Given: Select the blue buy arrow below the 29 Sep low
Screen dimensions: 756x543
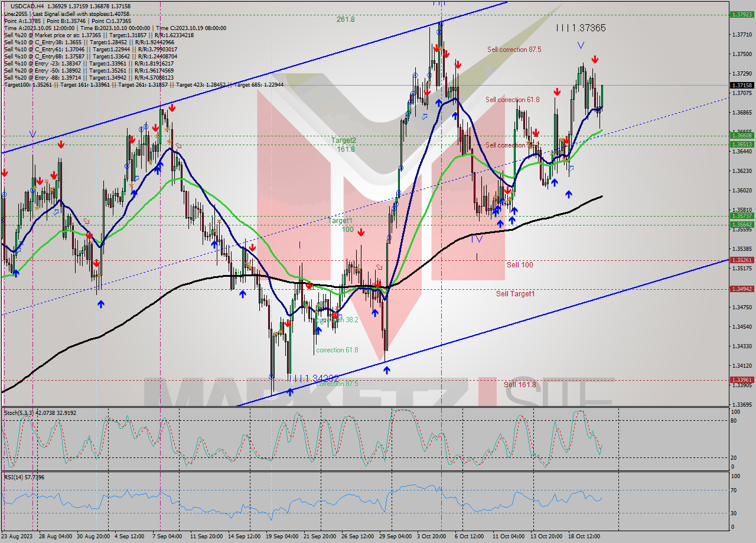Looking at the screenshot, I should click(386, 370).
